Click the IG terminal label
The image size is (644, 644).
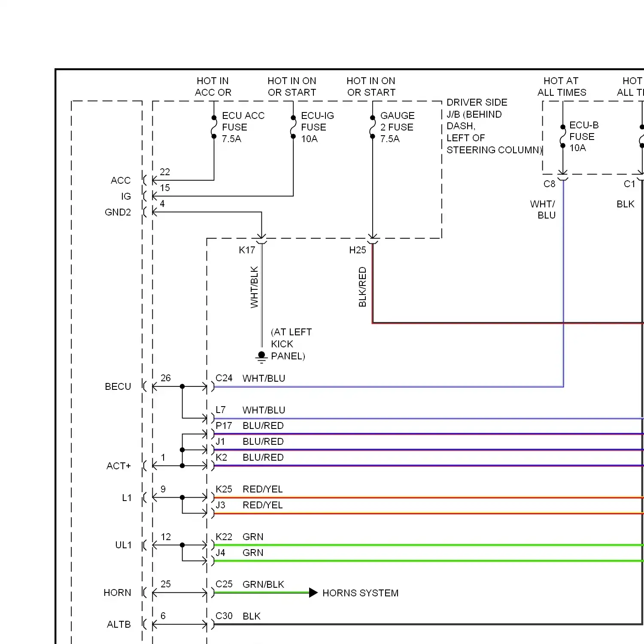point(126,196)
